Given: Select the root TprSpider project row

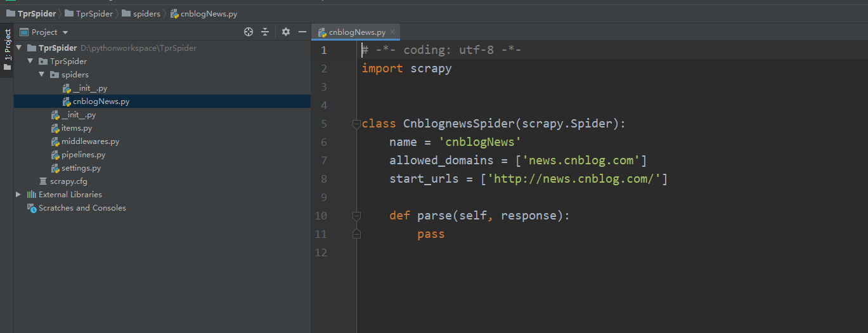Looking at the screenshot, I should pos(162,48).
